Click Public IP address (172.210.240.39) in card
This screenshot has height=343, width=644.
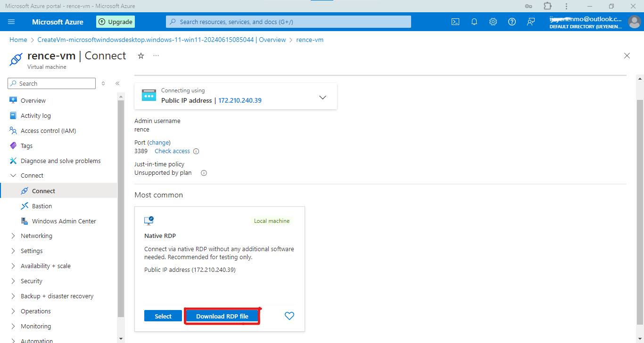(190, 270)
